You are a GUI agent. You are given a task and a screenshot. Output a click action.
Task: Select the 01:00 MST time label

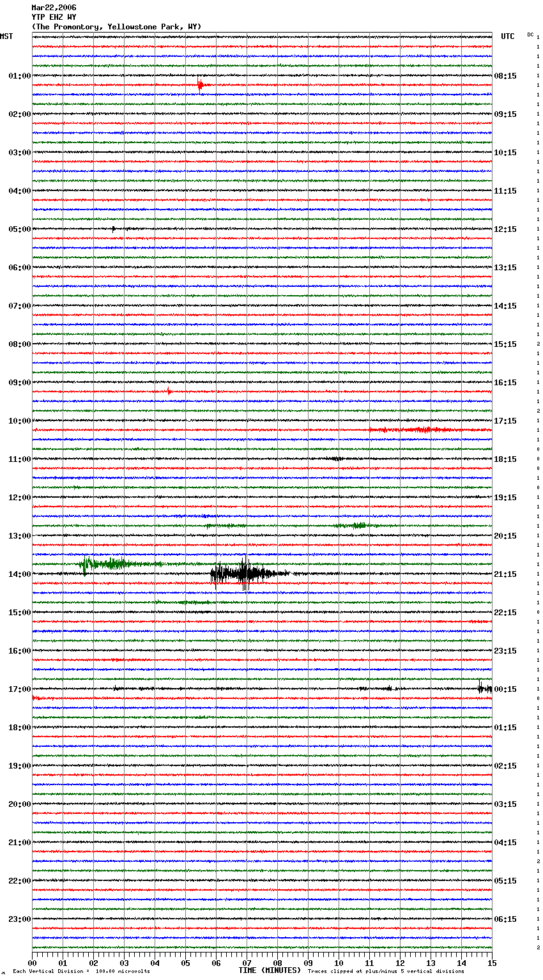pos(20,76)
